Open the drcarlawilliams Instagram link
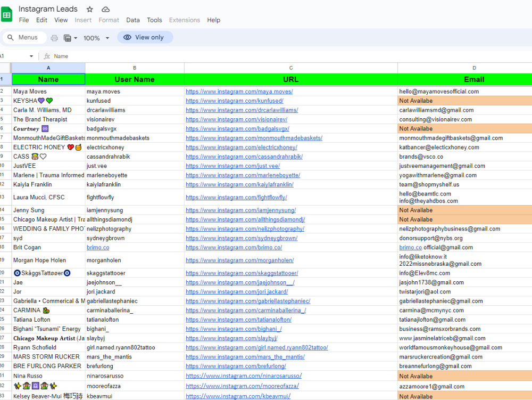 pyautogui.click(x=242, y=110)
